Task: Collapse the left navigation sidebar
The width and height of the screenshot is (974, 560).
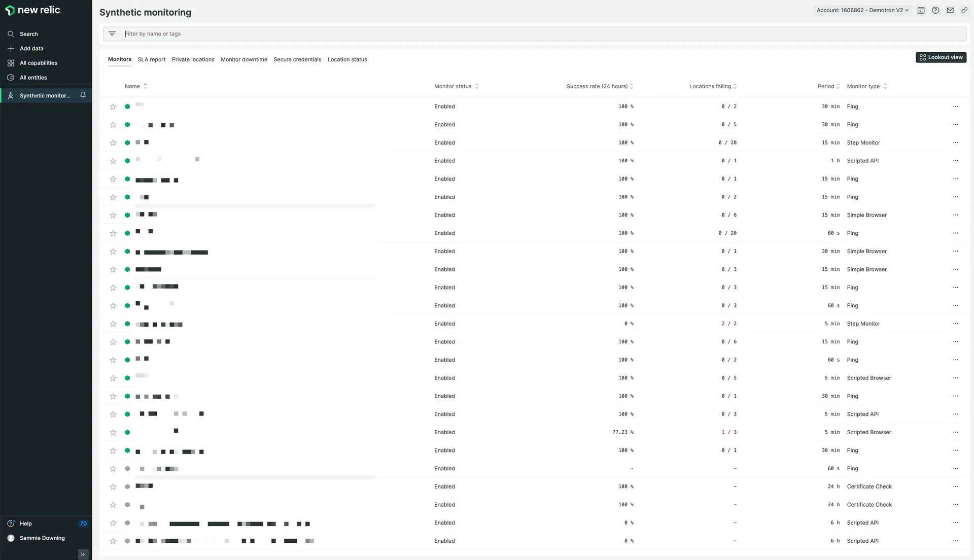Action: 83,554
